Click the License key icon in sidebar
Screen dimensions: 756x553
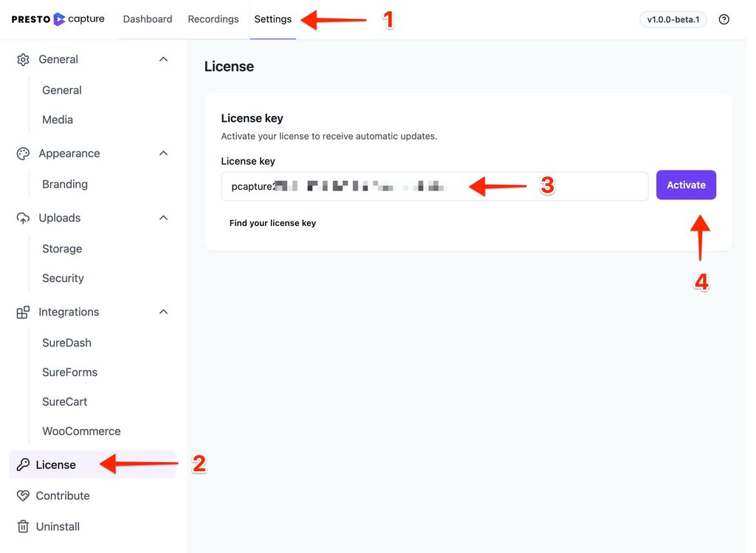(23, 464)
